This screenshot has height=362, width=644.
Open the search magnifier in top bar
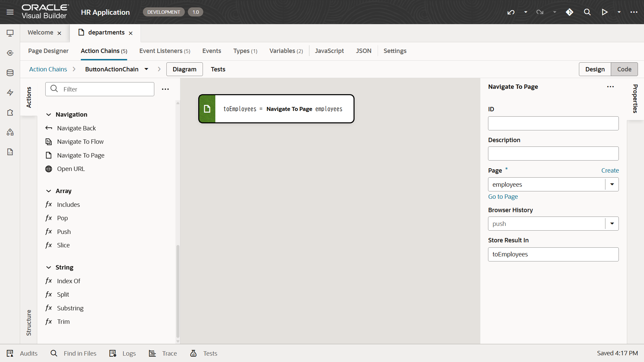tap(587, 12)
